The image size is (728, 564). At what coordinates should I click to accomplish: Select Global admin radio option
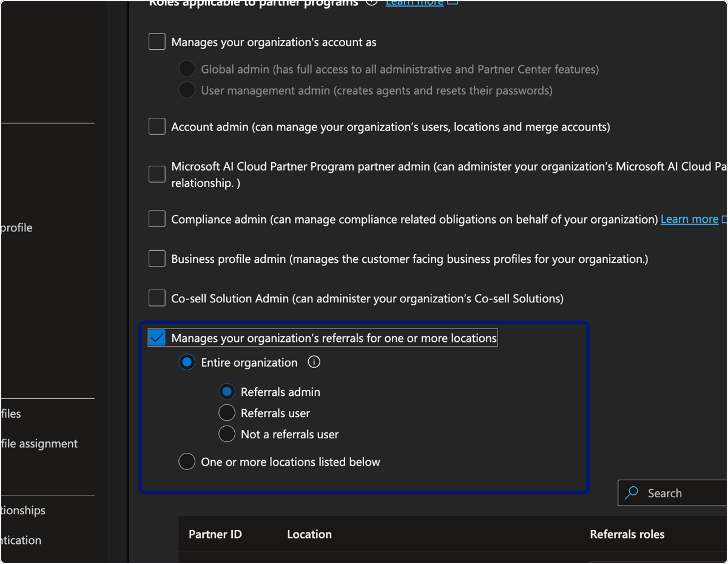point(187,69)
